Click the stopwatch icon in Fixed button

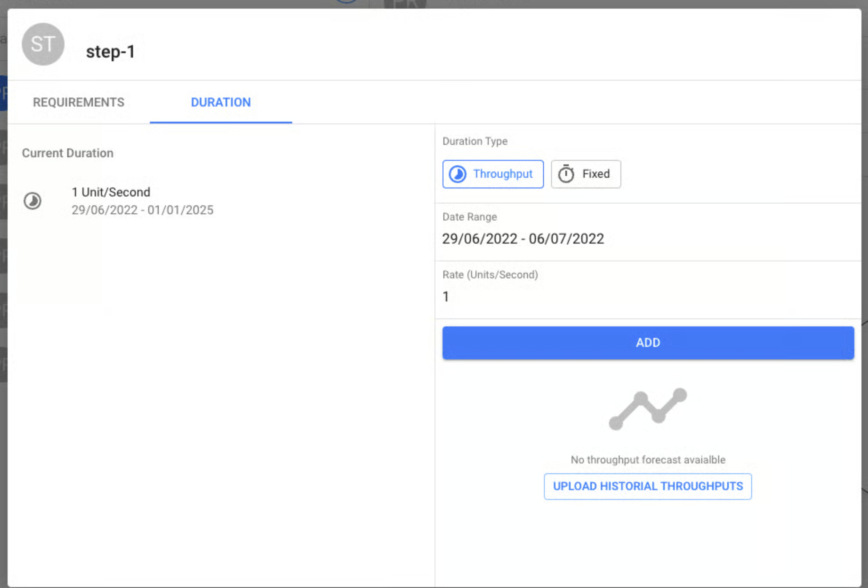tap(566, 174)
